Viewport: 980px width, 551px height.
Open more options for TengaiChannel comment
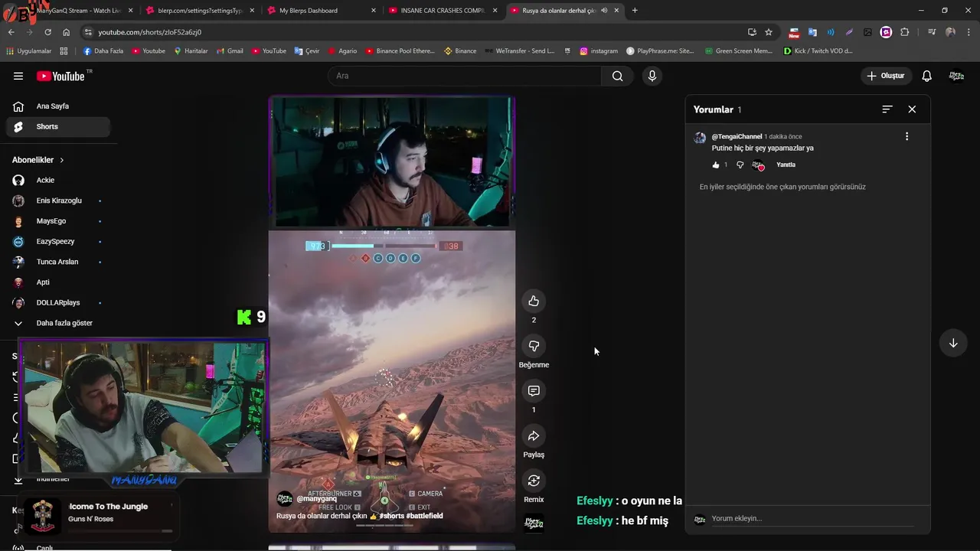click(907, 136)
